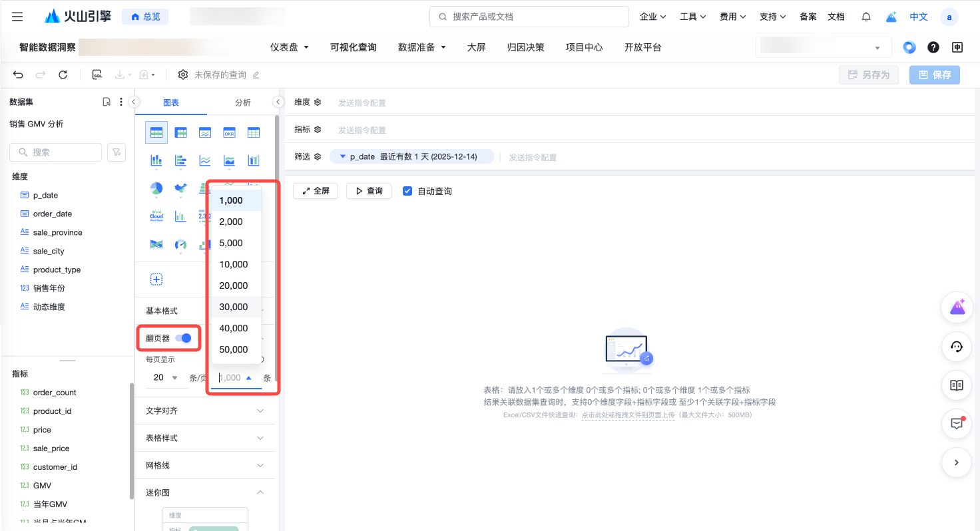Choose the Word Cloud chart icon

point(156,216)
